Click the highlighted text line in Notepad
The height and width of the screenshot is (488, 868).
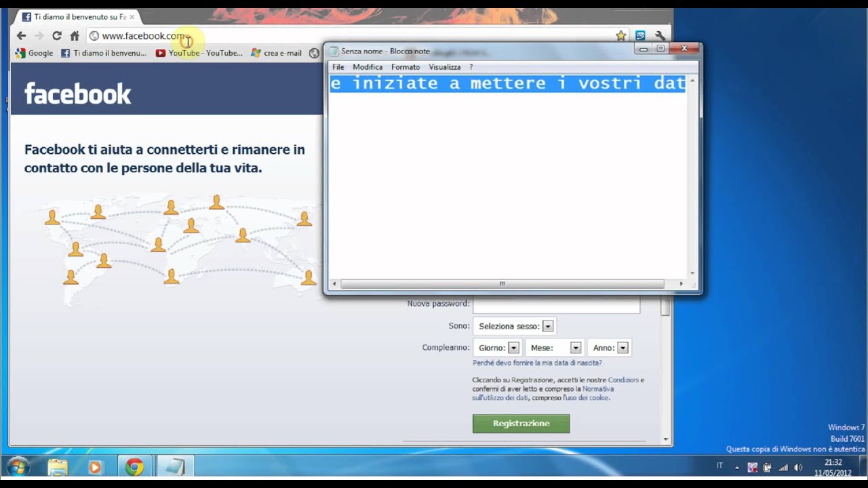[508, 83]
